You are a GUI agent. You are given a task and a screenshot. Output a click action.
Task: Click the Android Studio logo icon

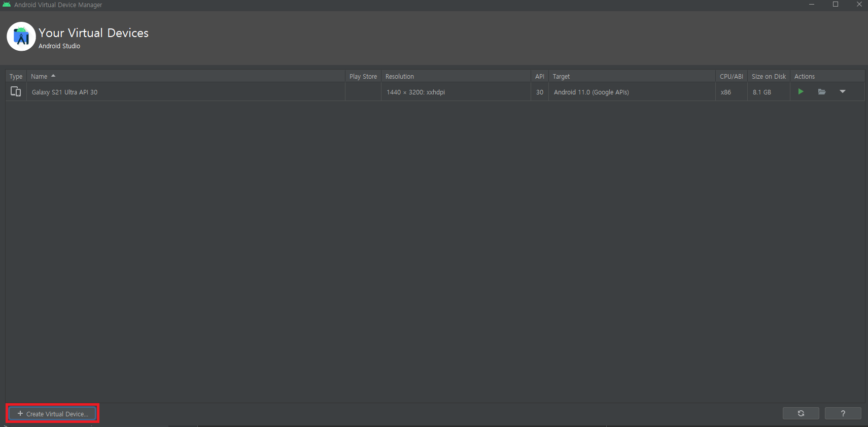[21, 37]
